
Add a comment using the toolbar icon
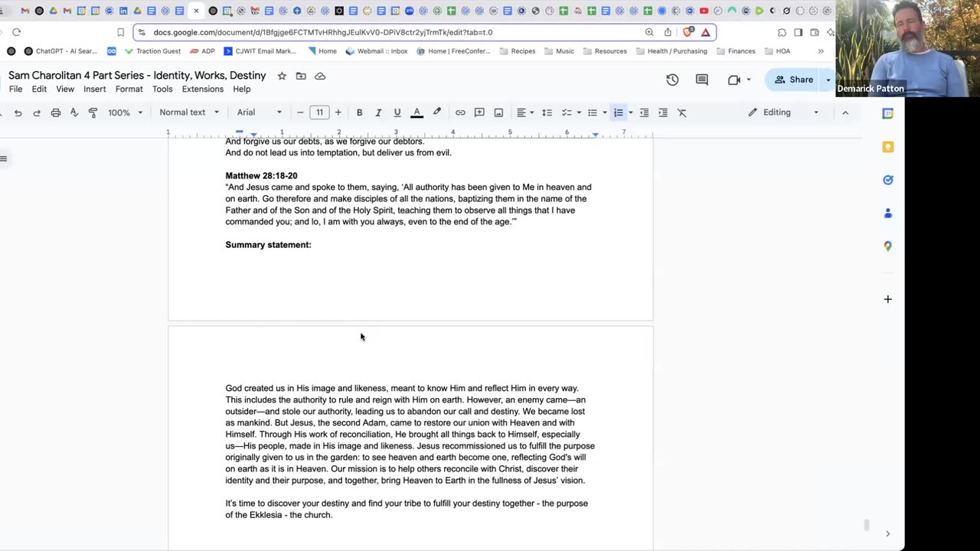(x=479, y=112)
